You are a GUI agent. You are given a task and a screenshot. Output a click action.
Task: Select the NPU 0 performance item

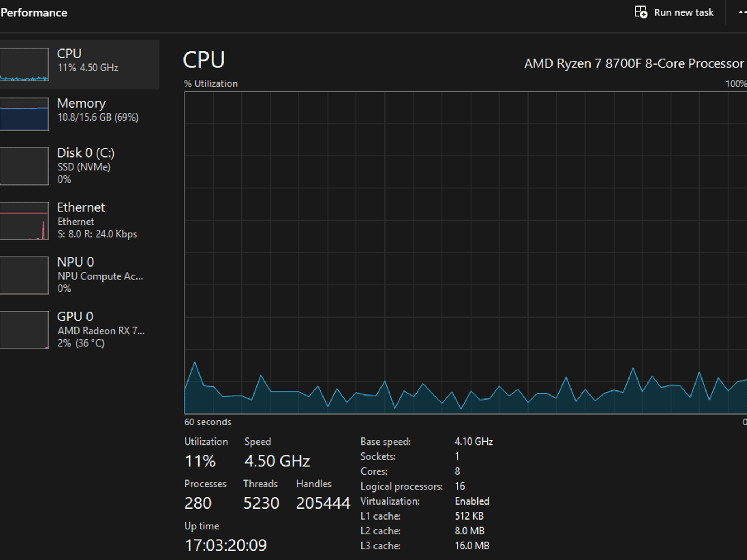80,275
